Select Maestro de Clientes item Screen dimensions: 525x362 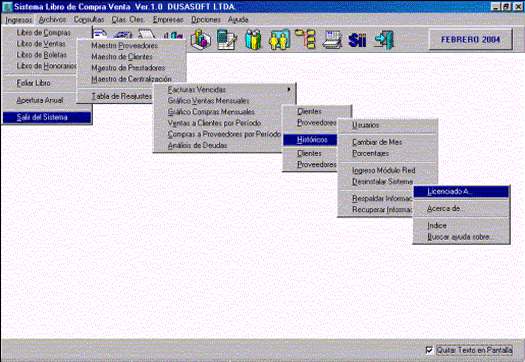[x=122, y=57]
